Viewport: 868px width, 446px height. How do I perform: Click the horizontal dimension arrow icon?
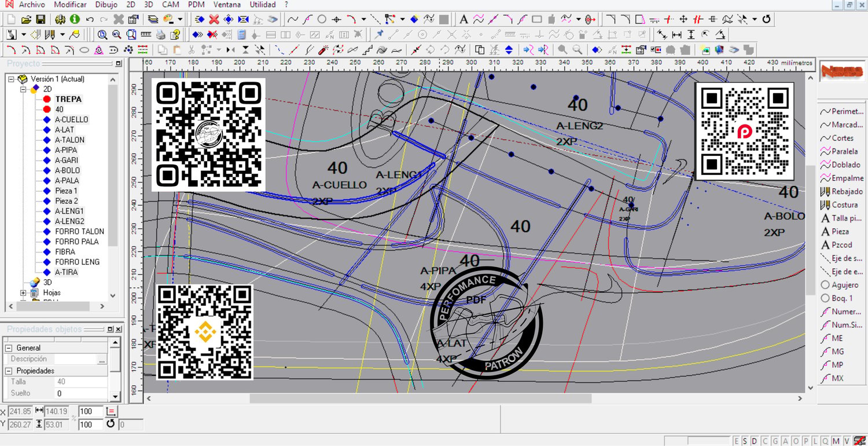click(676, 34)
